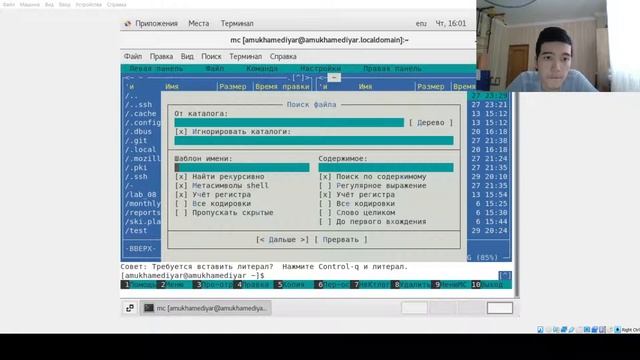Click the show-desktop icon in bottom taskbar
This screenshot has height=360, width=640.
click(130, 308)
